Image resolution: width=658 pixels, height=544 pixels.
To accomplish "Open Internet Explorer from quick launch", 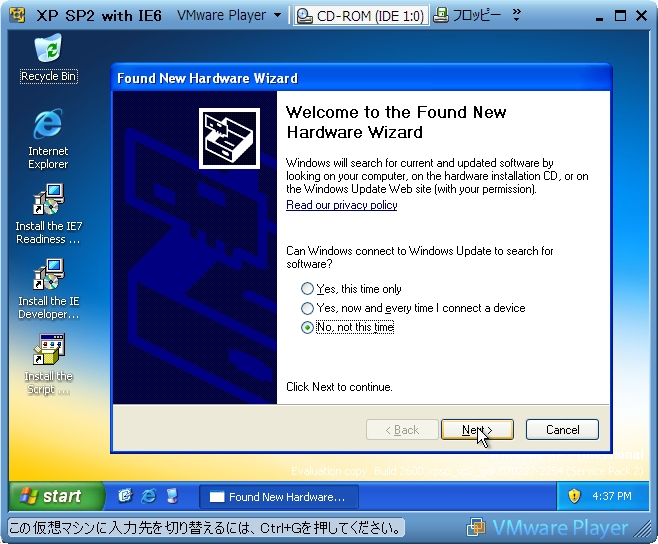I will click(x=149, y=496).
